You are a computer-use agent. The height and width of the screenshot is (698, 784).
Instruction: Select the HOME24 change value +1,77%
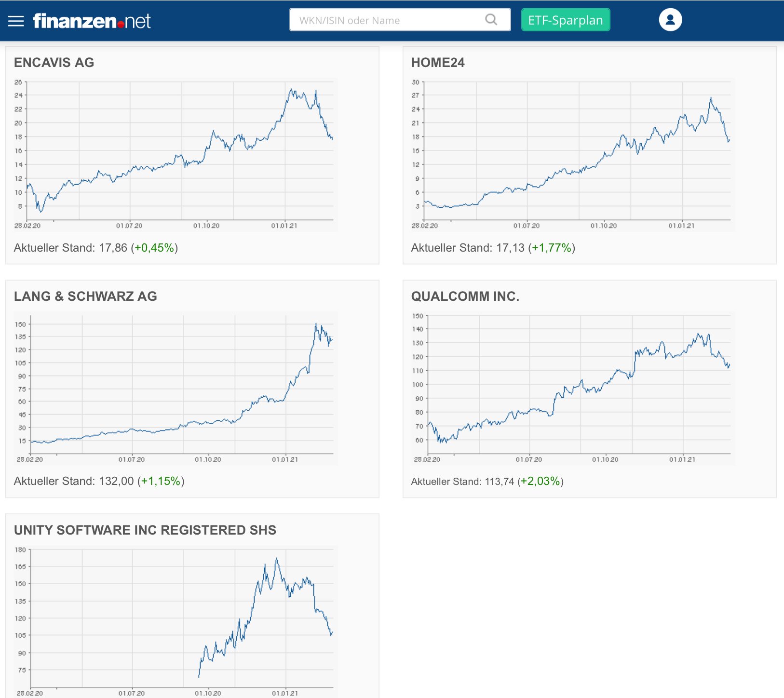[x=552, y=248]
